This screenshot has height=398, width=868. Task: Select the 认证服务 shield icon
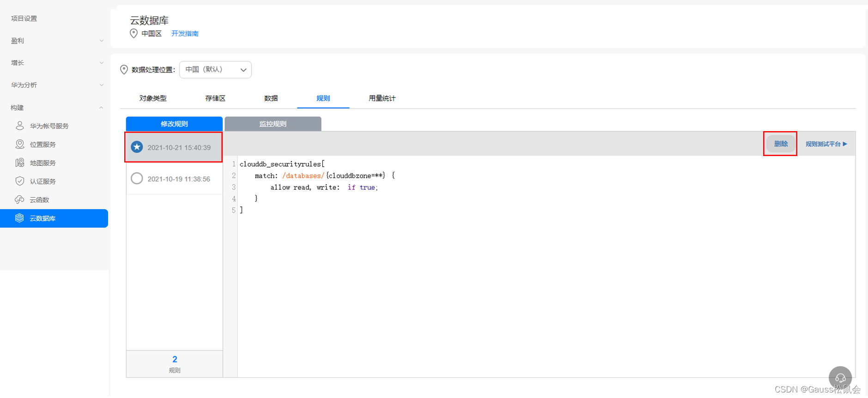tap(20, 181)
